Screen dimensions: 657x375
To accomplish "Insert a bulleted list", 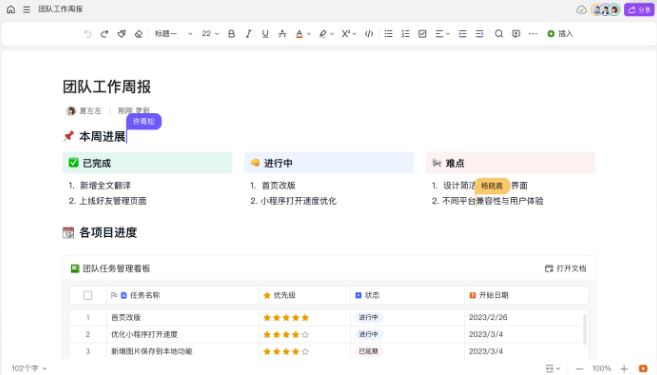I will coord(388,34).
